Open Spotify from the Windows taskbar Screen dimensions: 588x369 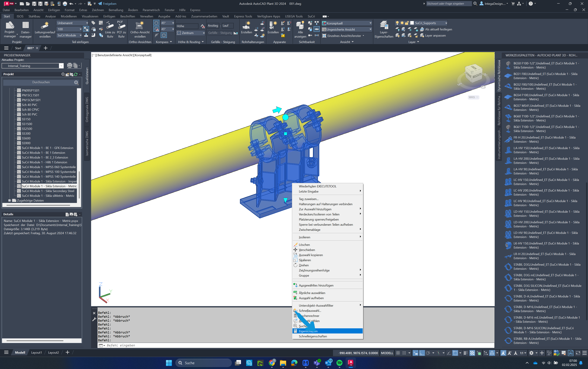339,363
